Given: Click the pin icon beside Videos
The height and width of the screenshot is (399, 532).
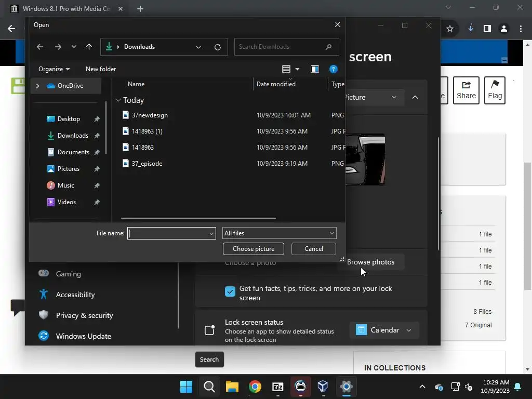Looking at the screenshot, I should [x=97, y=202].
